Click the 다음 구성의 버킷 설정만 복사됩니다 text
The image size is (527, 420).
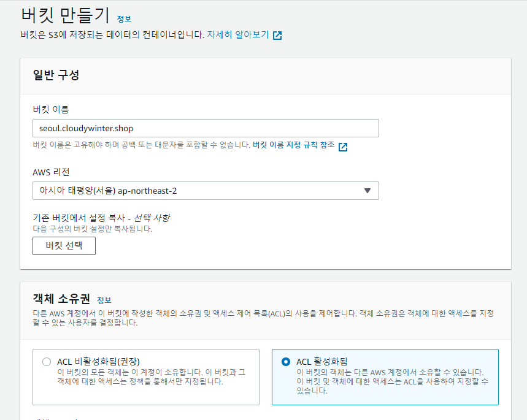[x=93, y=229]
